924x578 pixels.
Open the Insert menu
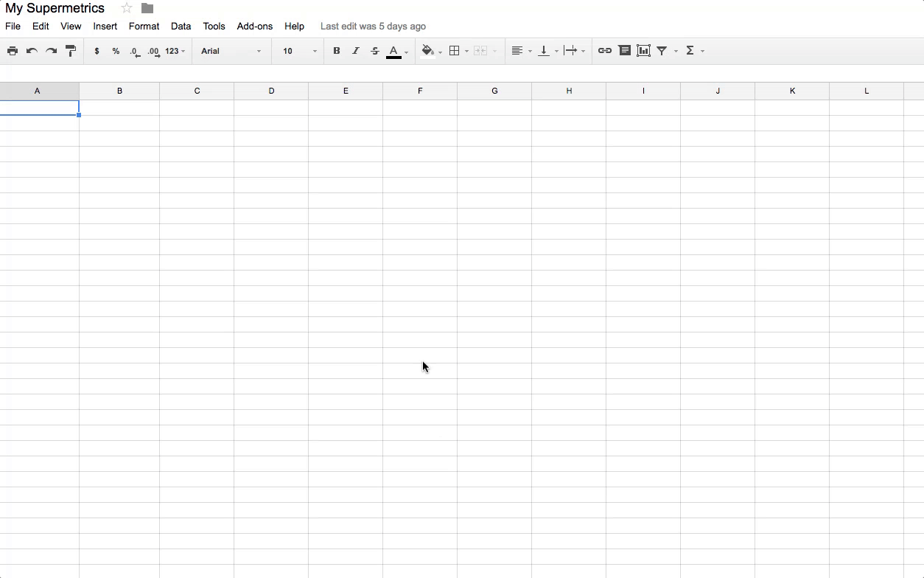(105, 26)
